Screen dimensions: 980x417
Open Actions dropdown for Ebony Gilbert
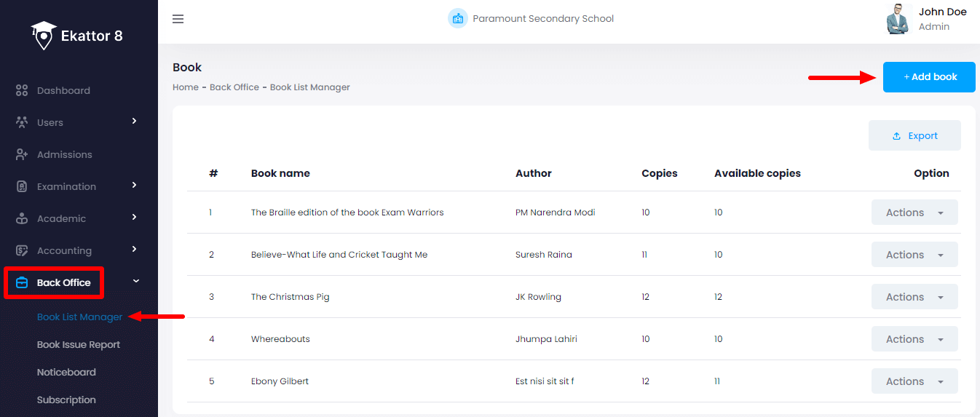pos(914,381)
